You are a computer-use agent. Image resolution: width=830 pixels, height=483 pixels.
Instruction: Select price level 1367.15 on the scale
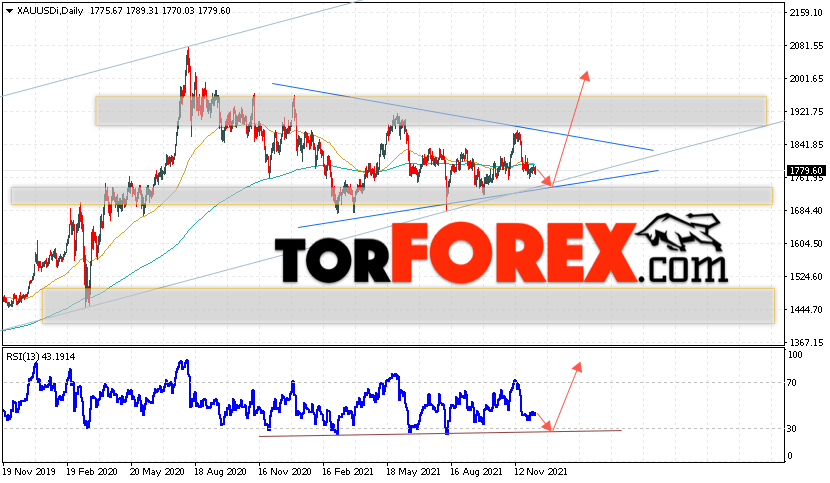coord(806,343)
